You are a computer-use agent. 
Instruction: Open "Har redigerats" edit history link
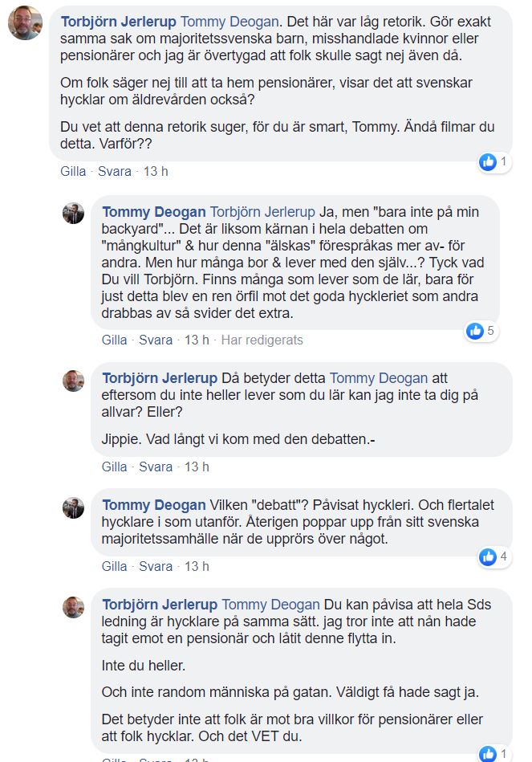click(262, 340)
